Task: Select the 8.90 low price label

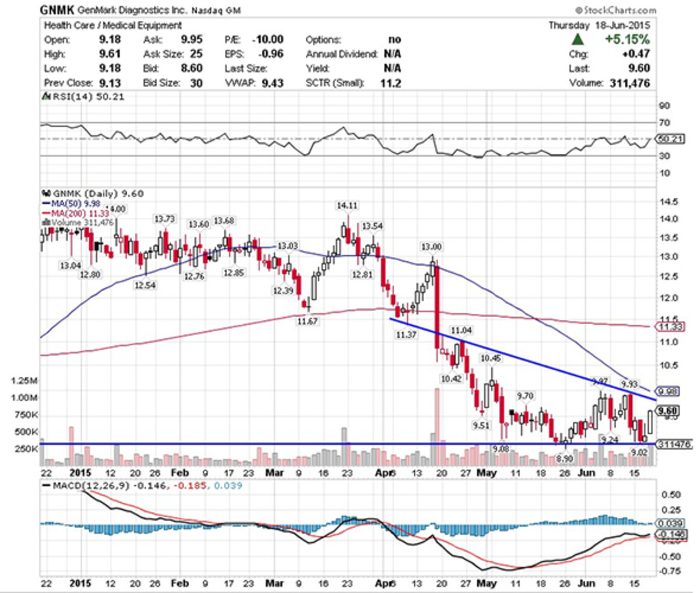Action: (x=563, y=459)
